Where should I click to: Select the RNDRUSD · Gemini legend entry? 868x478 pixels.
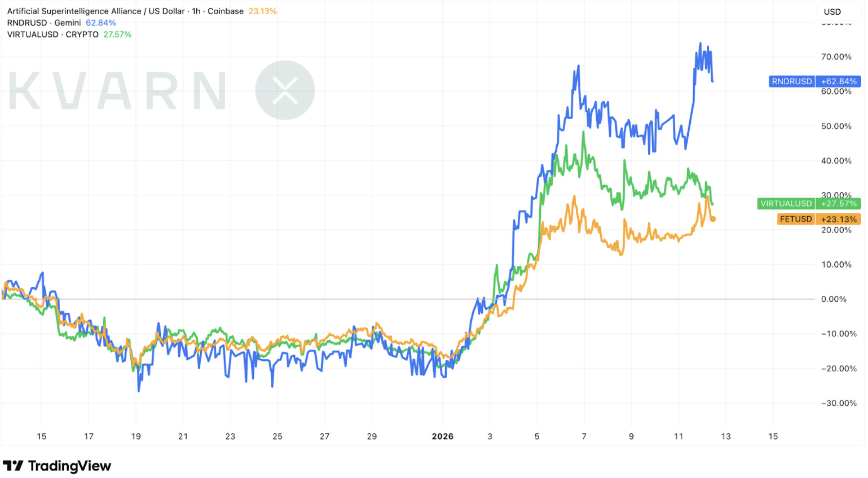44,23
